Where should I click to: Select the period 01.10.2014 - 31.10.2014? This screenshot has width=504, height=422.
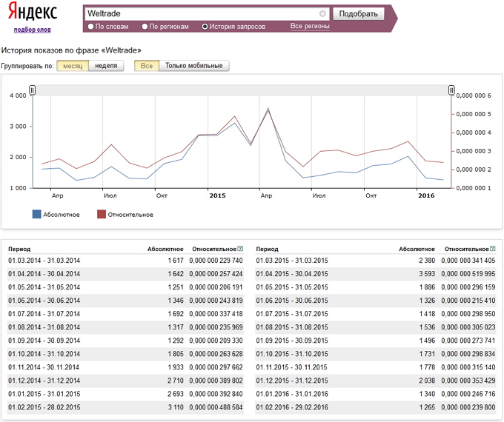[x=44, y=354]
